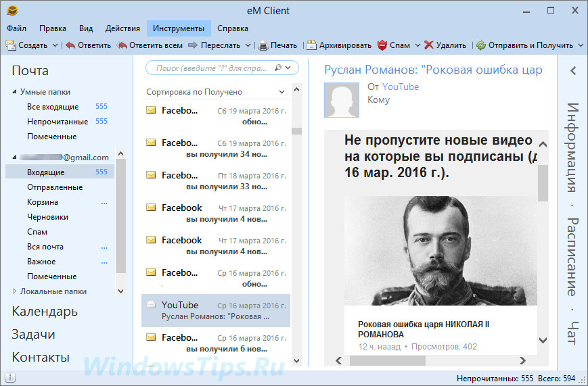
Task: Open the 'Сортировка по Получено' sort dropdown
Action: tap(281, 92)
